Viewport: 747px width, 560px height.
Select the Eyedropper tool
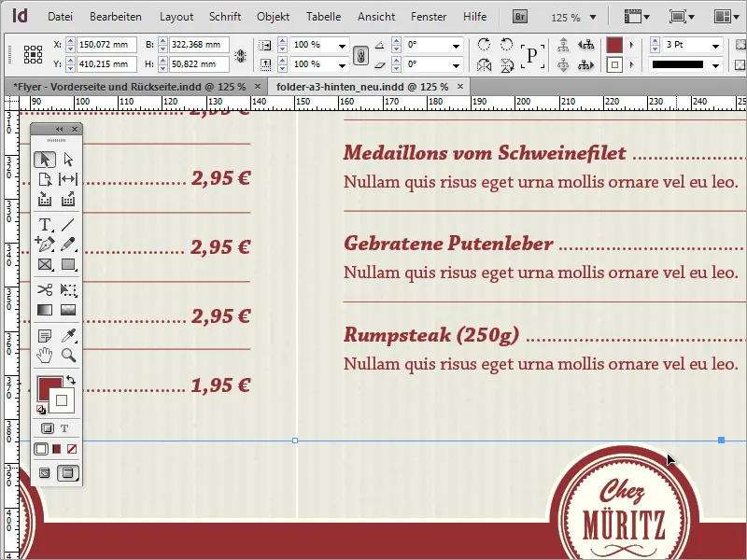coord(68,336)
